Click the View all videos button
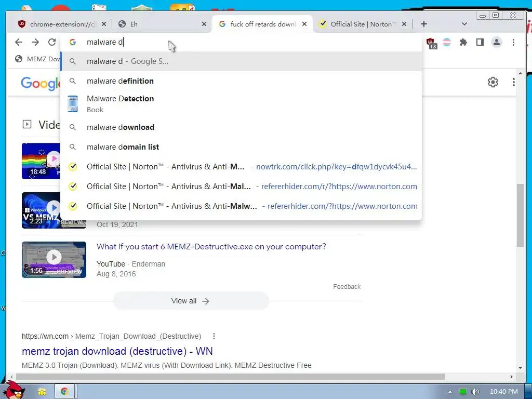This screenshot has height=399, width=532. coord(191,301)
